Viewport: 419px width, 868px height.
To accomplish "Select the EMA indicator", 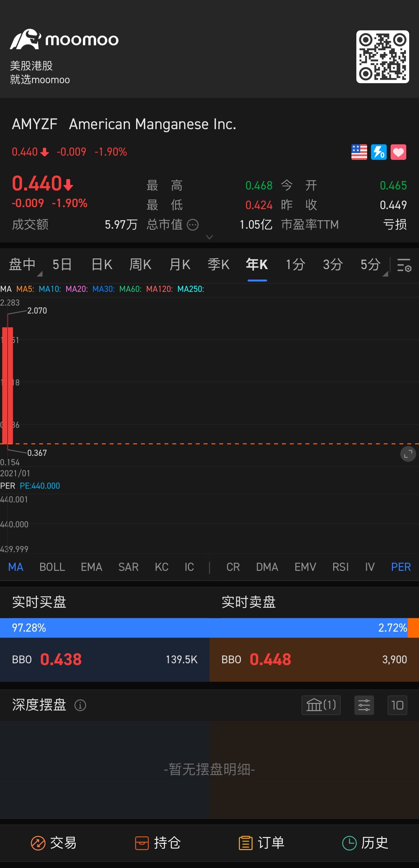I will point(91,567).
